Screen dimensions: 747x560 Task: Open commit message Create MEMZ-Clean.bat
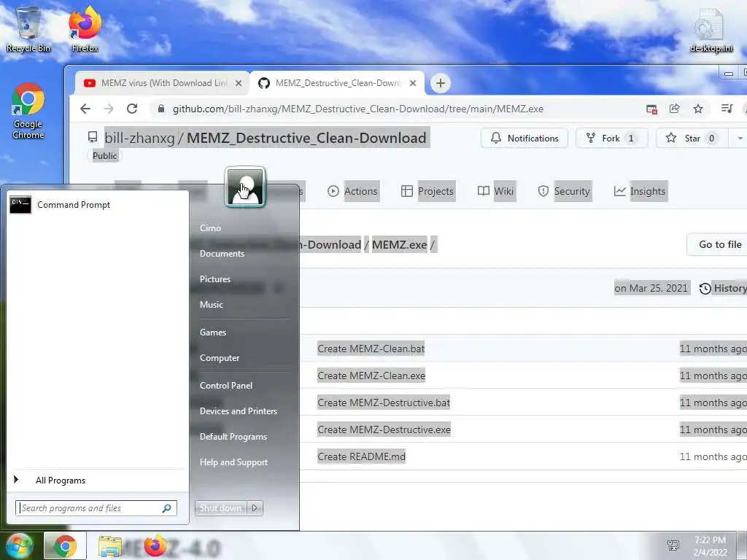coord(371,349)
